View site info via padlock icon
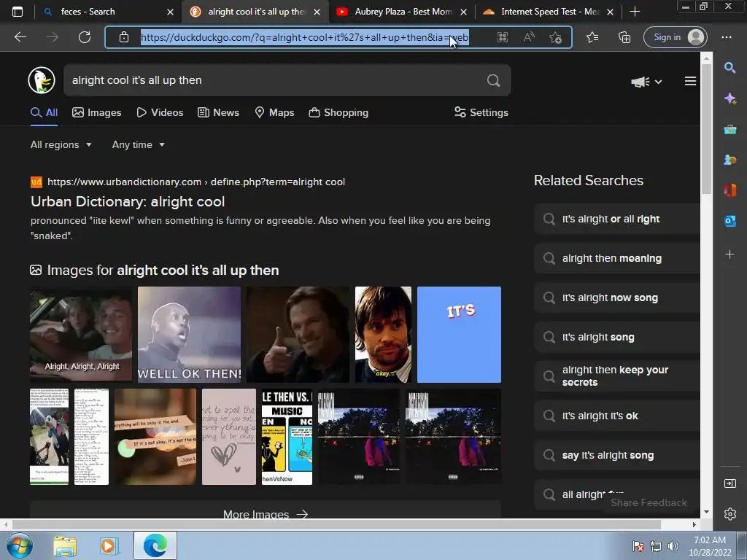 tap(124, 37)
